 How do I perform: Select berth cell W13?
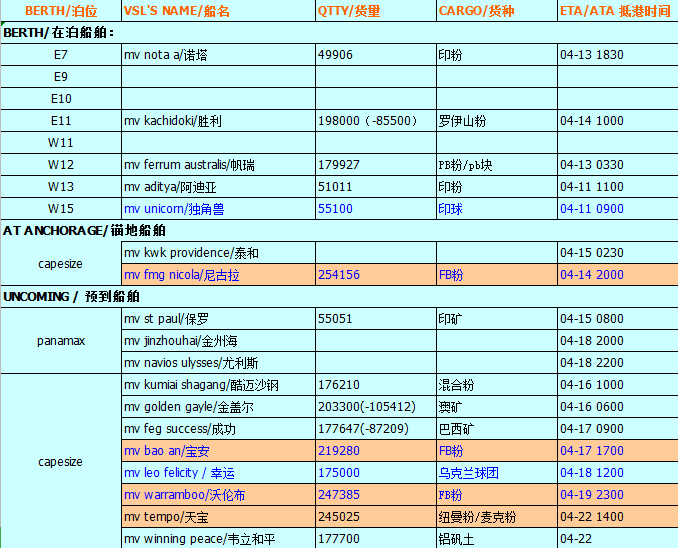61,187
